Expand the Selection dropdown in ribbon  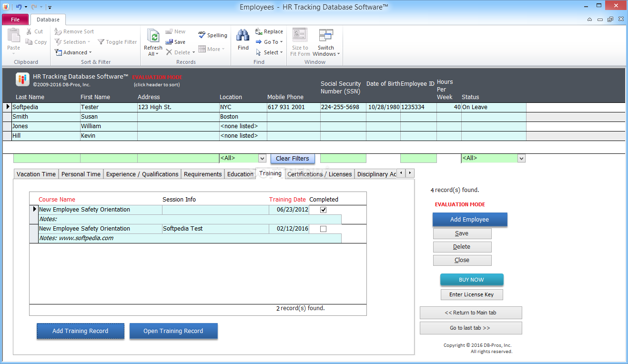click(89, 42)
